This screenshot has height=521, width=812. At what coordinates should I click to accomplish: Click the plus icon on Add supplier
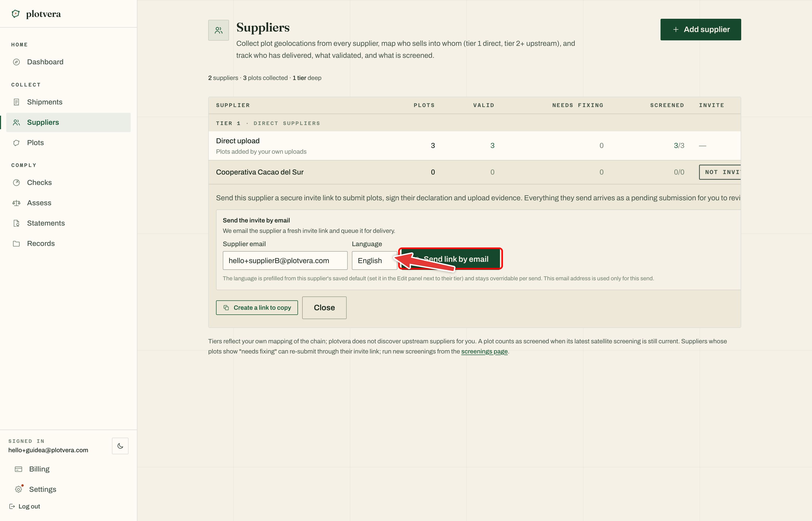pyautogui.click(x=676, y=29)
